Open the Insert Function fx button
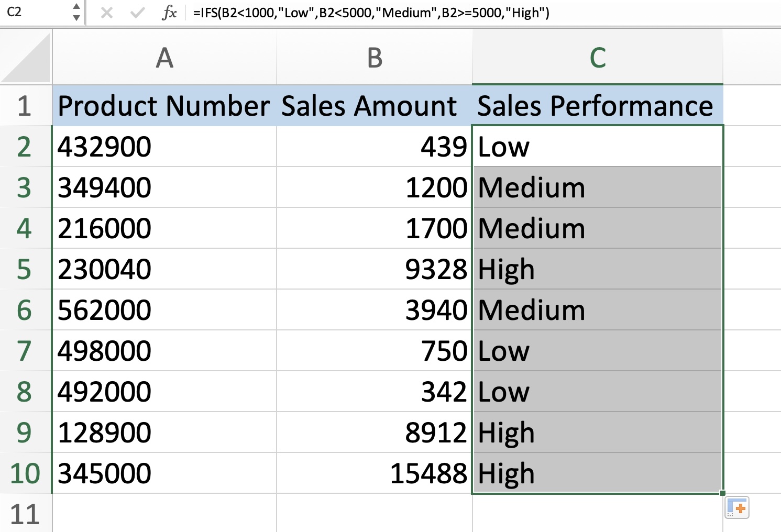This screenshot has height=532, width=781. coord(169,13)
